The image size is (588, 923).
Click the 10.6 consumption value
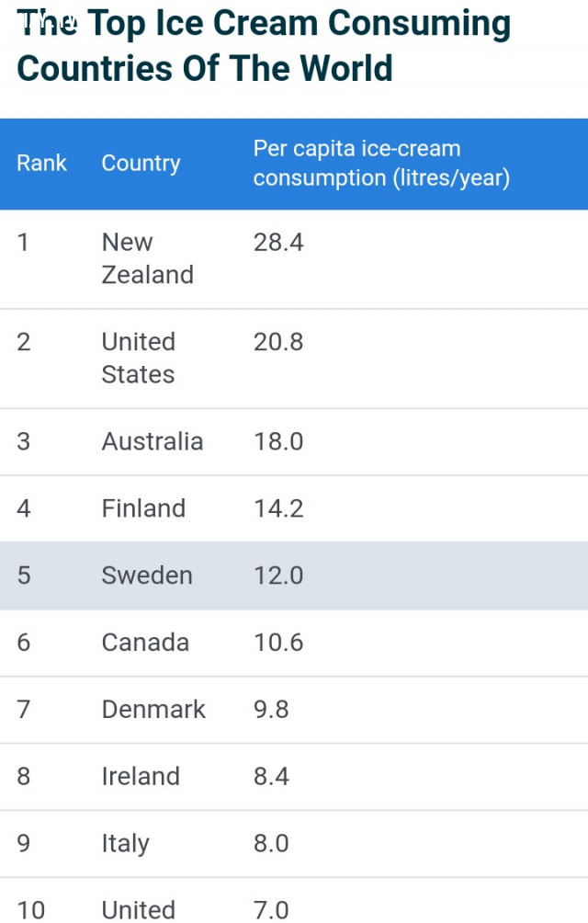pyautogui.click(x=278, y=643)
